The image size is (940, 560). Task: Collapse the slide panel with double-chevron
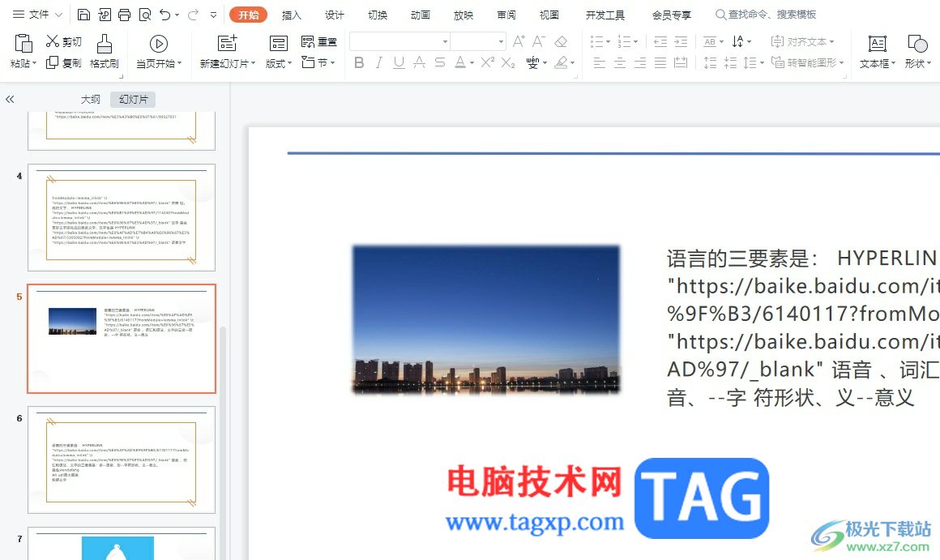pyautogui.click(x=11, y=100)
